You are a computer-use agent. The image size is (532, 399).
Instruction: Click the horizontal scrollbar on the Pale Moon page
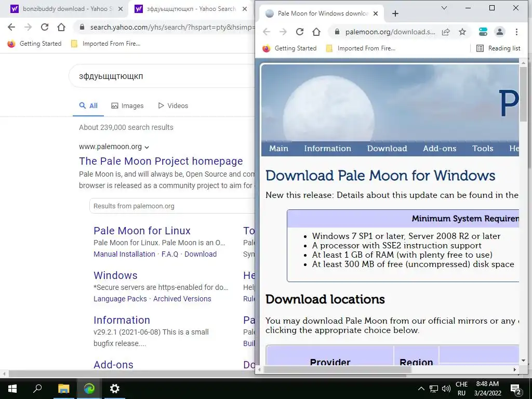(337, 369)
